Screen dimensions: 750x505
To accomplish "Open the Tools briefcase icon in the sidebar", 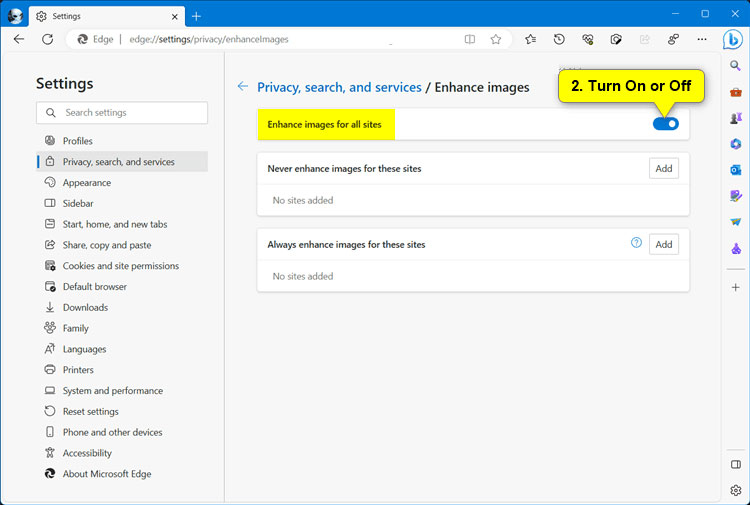I will [736, 92].
